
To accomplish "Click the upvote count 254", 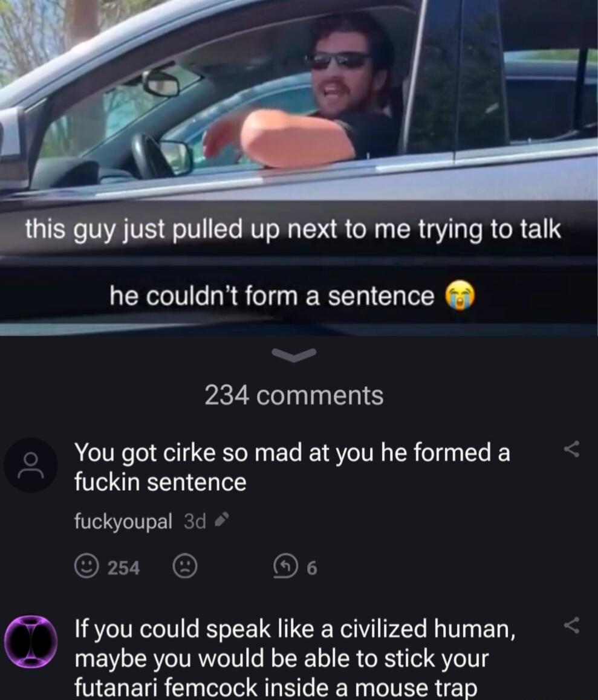I will pos(124,568).
